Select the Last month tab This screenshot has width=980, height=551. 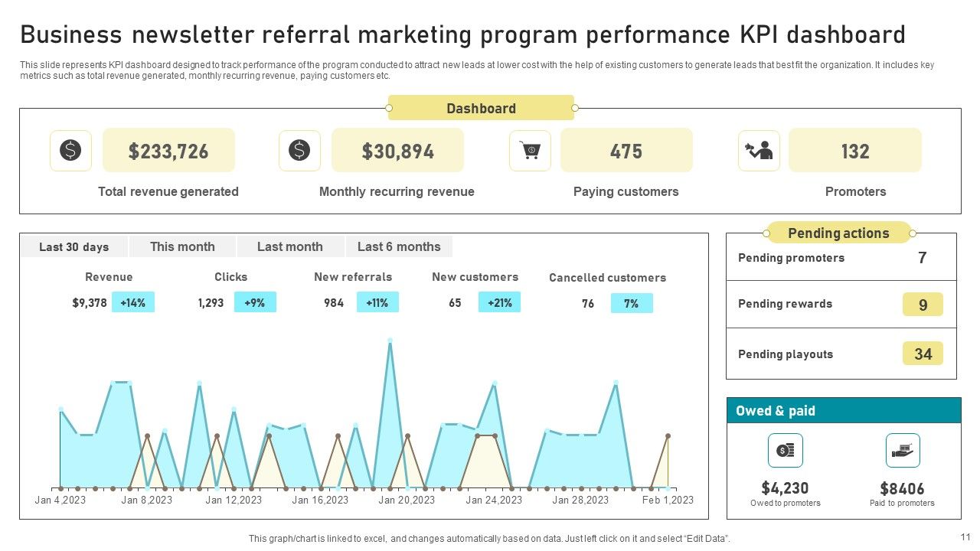[x=290, y=246]
